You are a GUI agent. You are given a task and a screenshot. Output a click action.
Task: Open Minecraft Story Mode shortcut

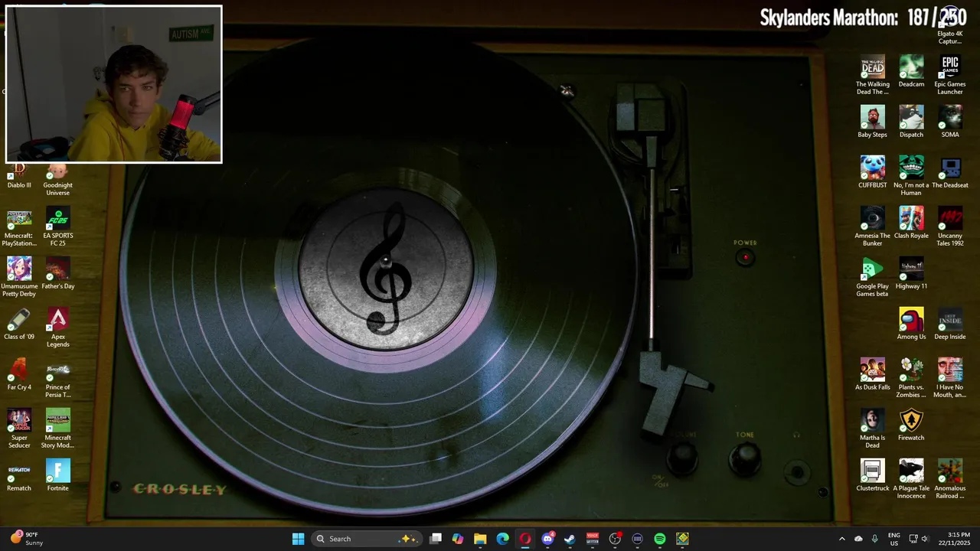[x=57, y=429]
